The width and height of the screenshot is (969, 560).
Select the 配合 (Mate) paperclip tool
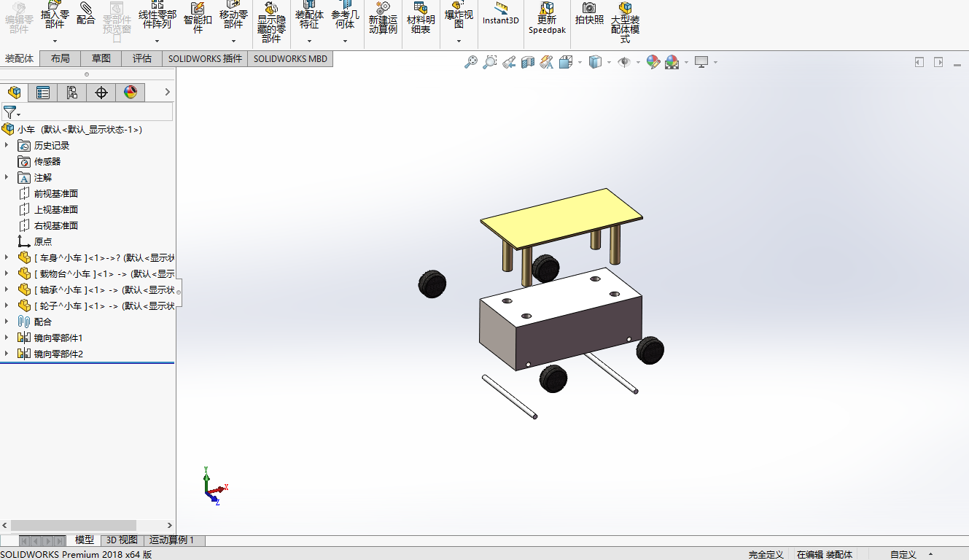tap(86, 13)
